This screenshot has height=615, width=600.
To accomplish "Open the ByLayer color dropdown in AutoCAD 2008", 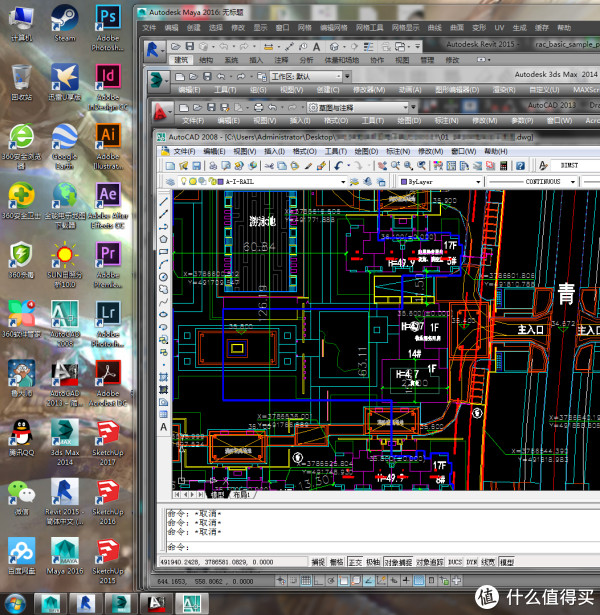I will click(x=478, y=182).
